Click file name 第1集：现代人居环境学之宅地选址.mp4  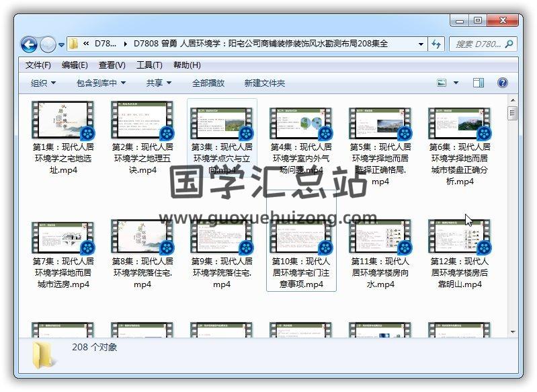pos(63,158)
